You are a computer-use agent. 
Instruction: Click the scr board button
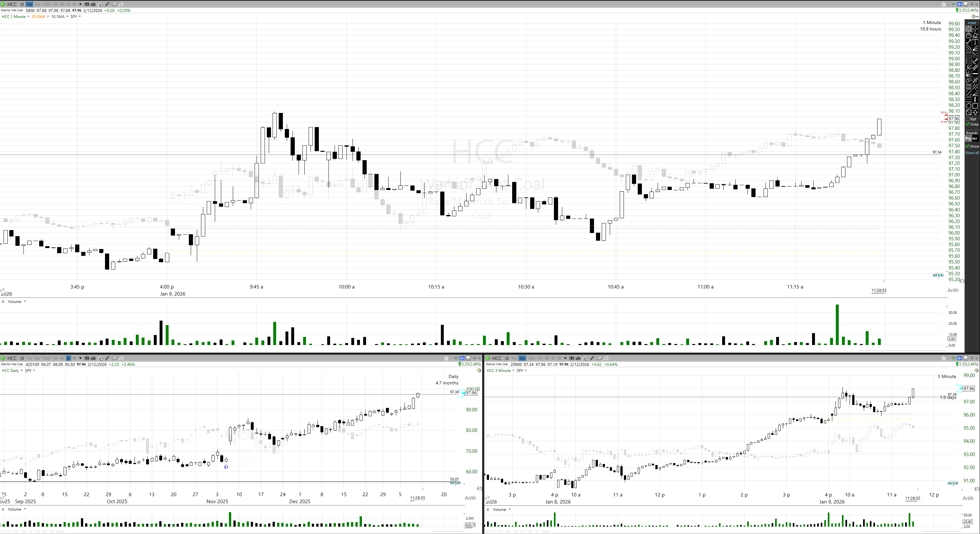coord(975,138)
